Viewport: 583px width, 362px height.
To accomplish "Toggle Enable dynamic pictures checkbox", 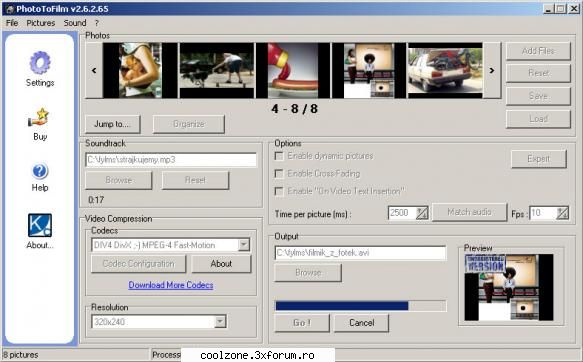I will pos(278,156).
